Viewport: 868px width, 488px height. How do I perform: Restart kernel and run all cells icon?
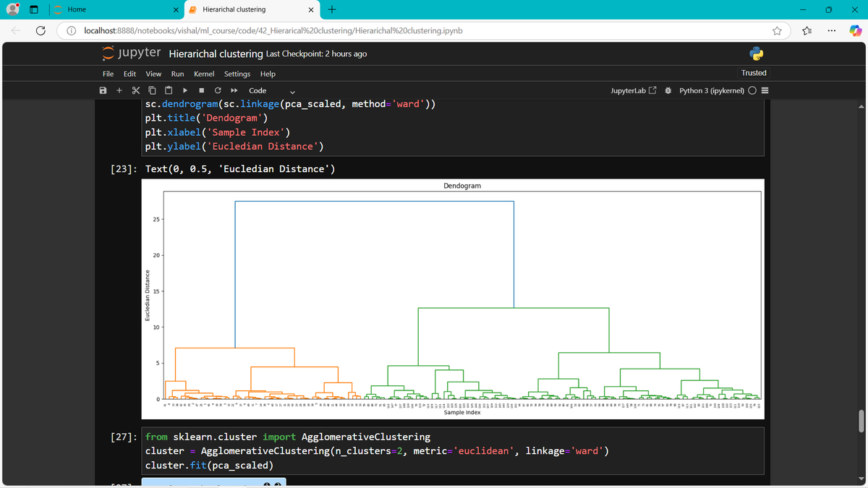234,90
